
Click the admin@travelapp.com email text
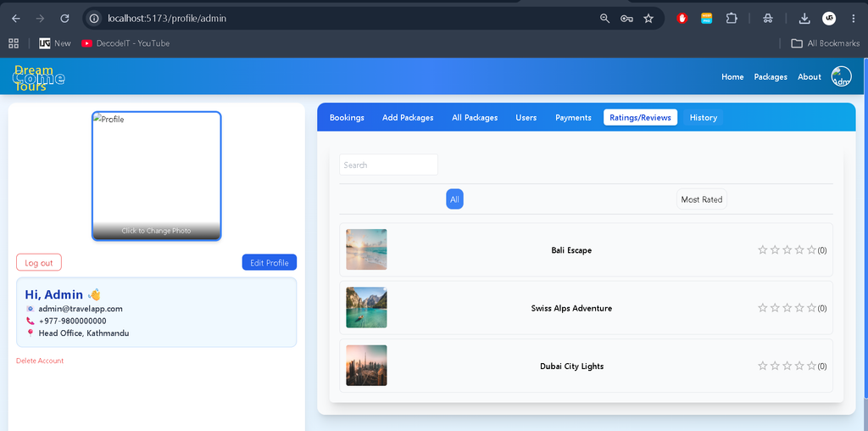[x=81, y=309]
